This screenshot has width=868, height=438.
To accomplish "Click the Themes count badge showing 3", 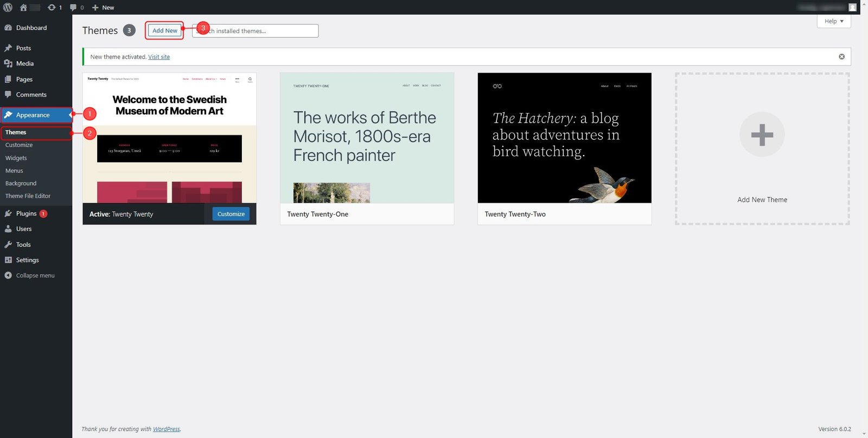I will tap(129, 30).
